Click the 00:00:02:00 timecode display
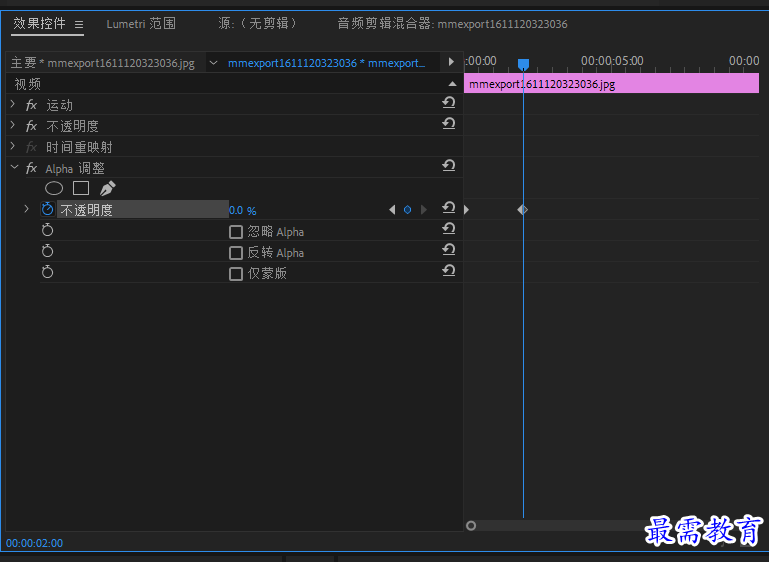The width and height of the screenshot is (769, 562). click(34, 543)
